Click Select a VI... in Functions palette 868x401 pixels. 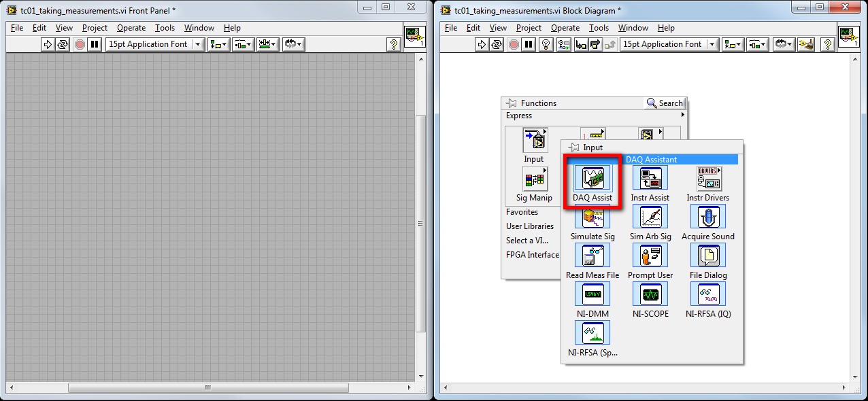[527, 241]
